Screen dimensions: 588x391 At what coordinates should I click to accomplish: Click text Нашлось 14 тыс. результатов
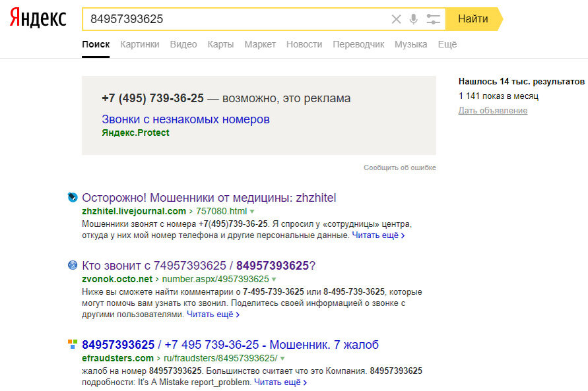point(521,81)
